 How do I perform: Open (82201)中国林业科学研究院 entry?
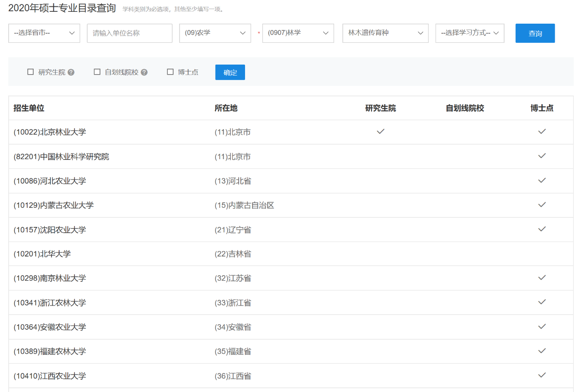tap(61, 157)
